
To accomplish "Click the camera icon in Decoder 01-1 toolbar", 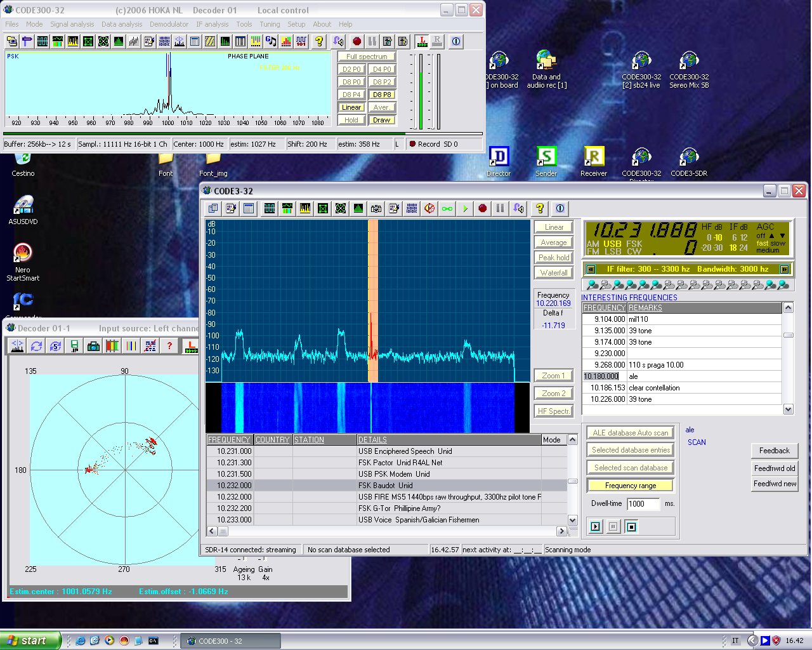I will pyautogui.click(x=93, y=346).
